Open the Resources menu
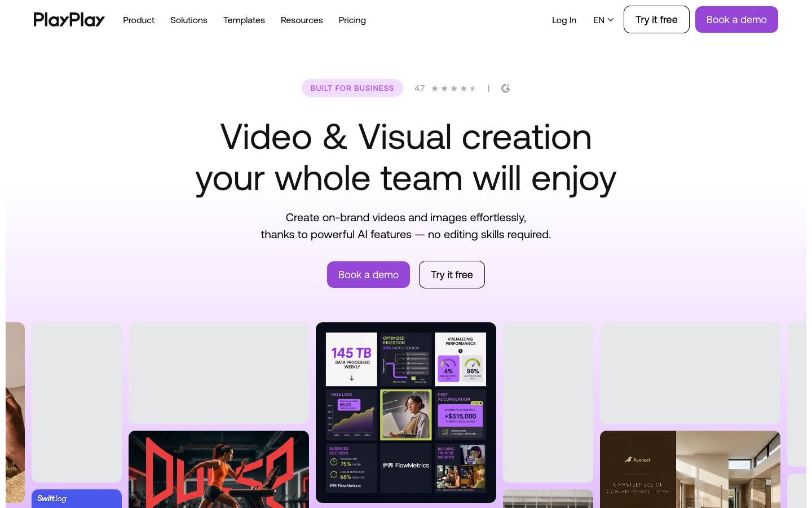 coord(302,20)
